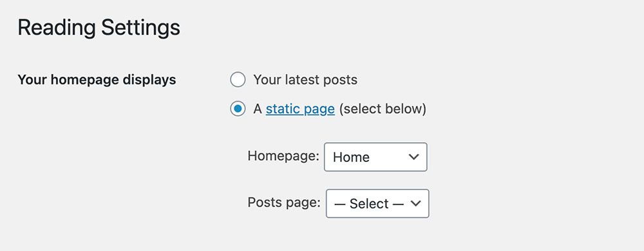The image size is (644, 251).
Task: Click the "Posts page:" field label
Action: tap(284, 203)
